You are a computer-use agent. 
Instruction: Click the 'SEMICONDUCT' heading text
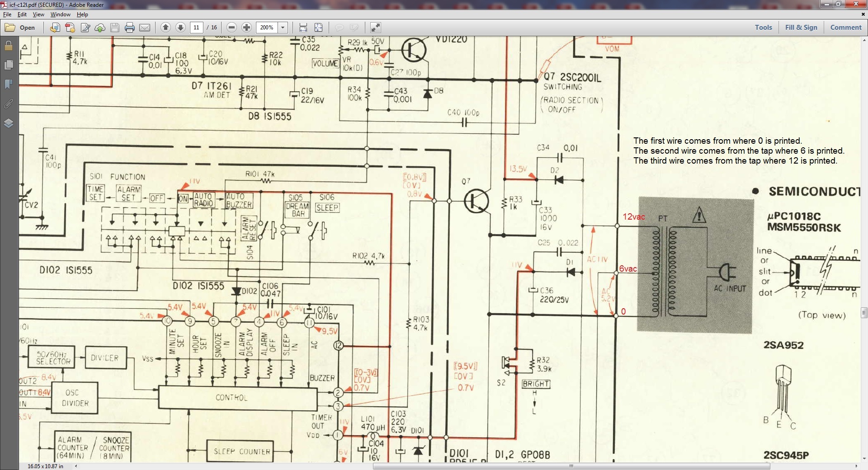coord(815,192)
